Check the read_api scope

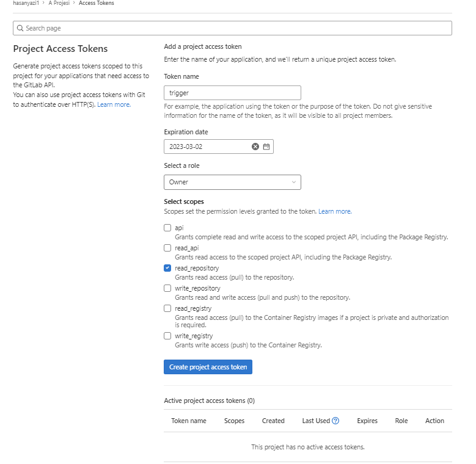pos(167,248)
